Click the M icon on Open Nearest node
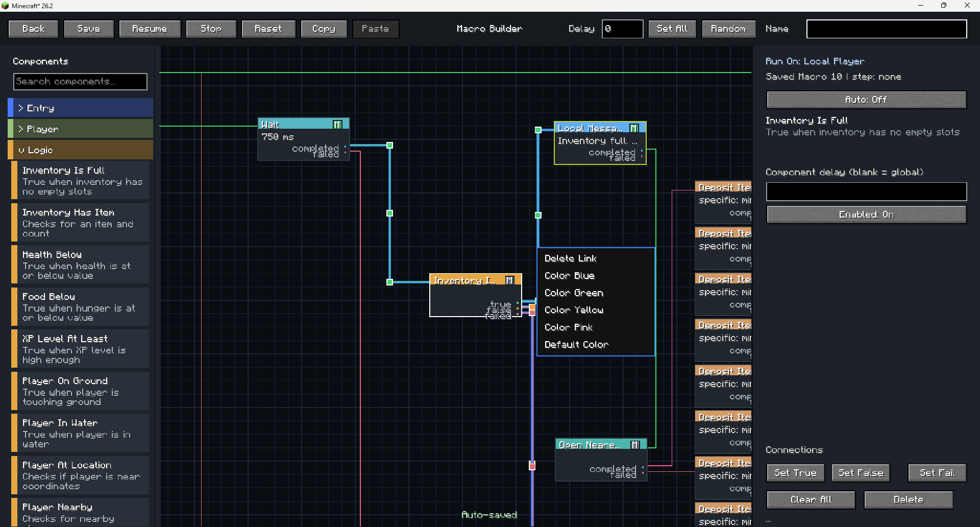 pos(635,445)
